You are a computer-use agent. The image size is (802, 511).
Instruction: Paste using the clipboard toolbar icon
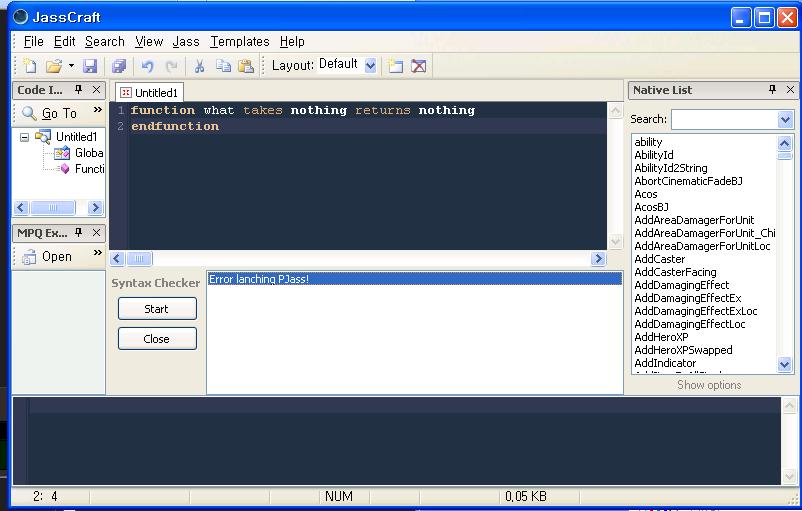(x=246, y=66)
